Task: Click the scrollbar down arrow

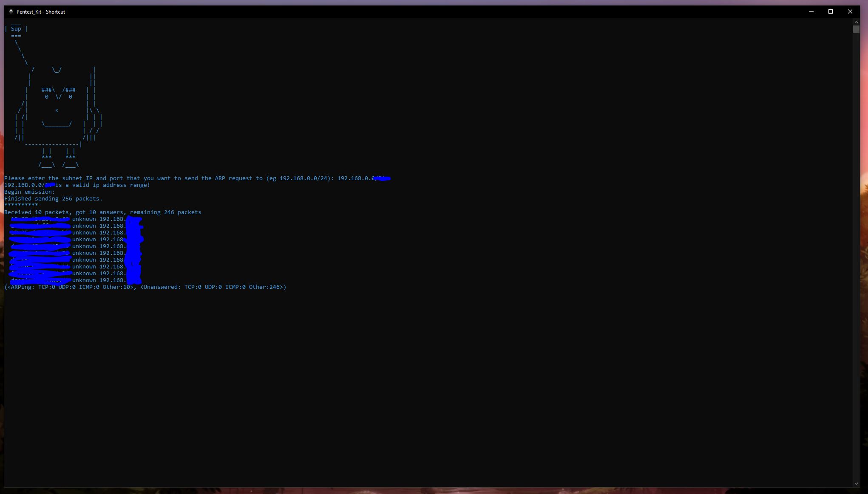Action: pyautogui.click(x=856, y=483)
